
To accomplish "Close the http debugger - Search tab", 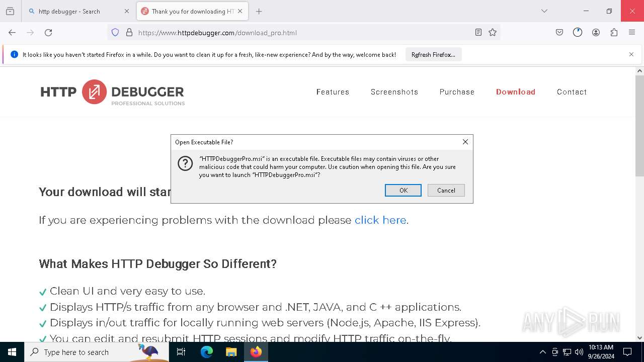I will pos(127,11).
